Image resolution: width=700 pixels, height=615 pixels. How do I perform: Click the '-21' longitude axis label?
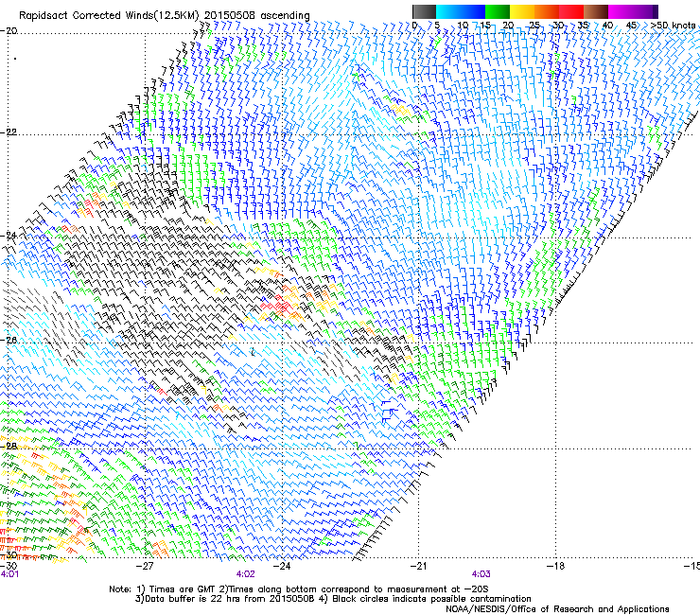click(418, 566)
